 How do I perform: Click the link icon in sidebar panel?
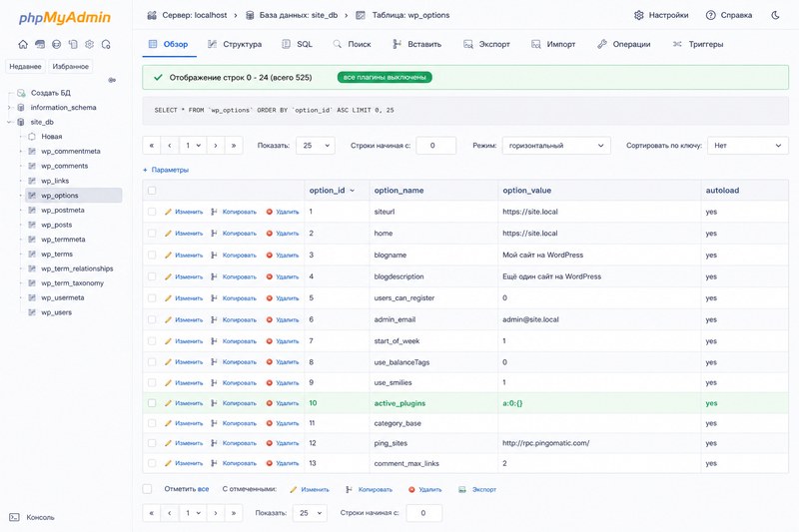coord(112,80)
